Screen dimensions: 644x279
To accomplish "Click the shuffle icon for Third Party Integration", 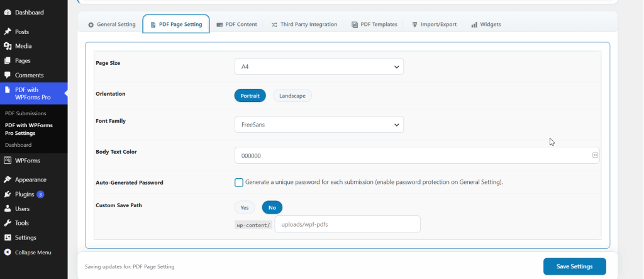I will click(274, 25).
